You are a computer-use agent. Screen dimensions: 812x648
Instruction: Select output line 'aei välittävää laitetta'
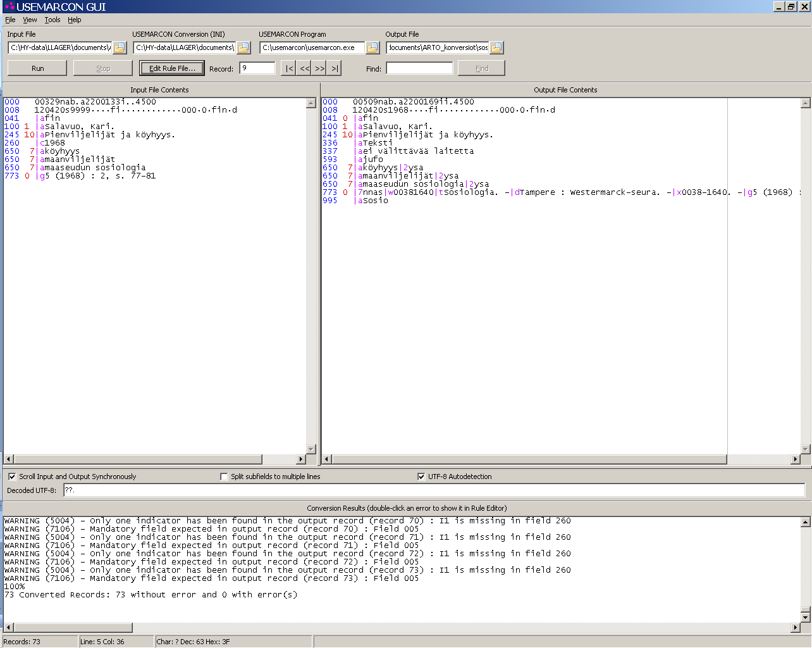click(415, 151)
